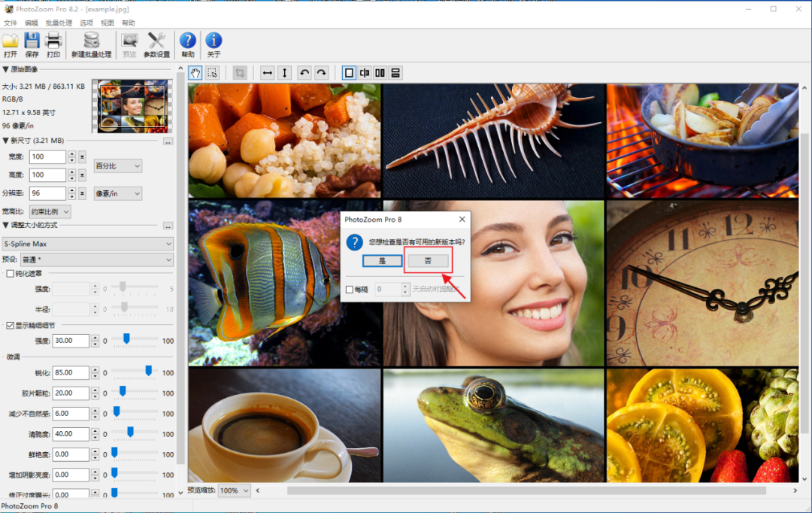The height and width of the screenshot is (513, 812).
Task: Enable the 钝化遮罩 (unsharp mask) checkbox
Action: 10,274
